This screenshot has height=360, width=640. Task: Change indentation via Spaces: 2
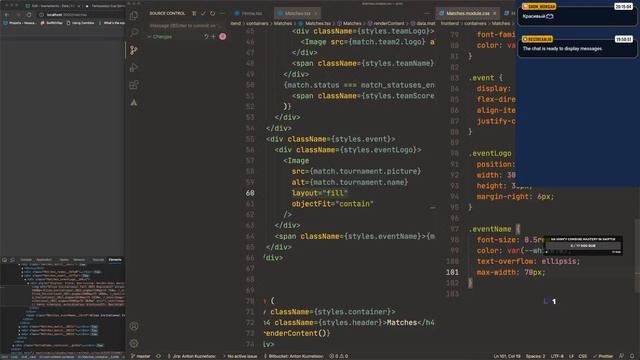click(x=536, y=356)
